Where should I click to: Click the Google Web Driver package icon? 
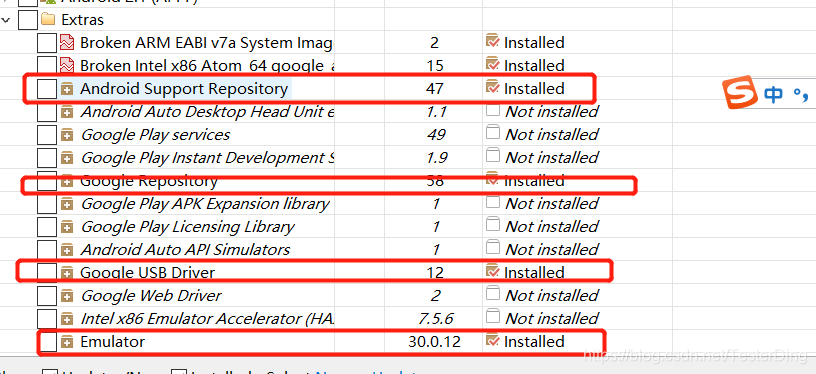tap(67, 296)
